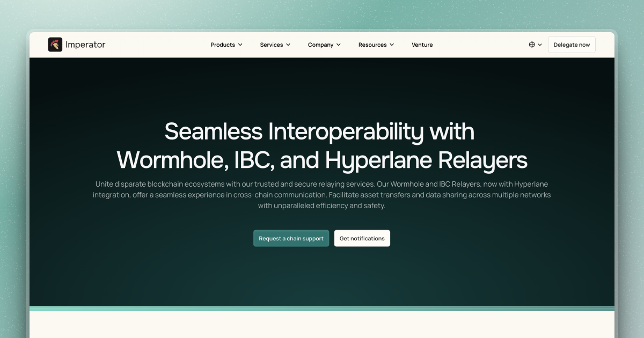Open the chevron beside the globe icon
The width and height of the screenshot is (644, 338).
coord(539,45)
